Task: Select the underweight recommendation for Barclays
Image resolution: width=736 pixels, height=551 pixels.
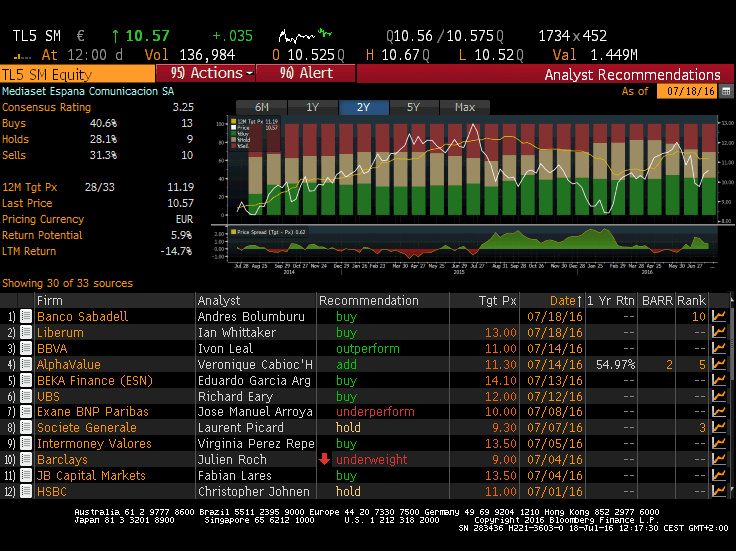Action: [371, 459]
